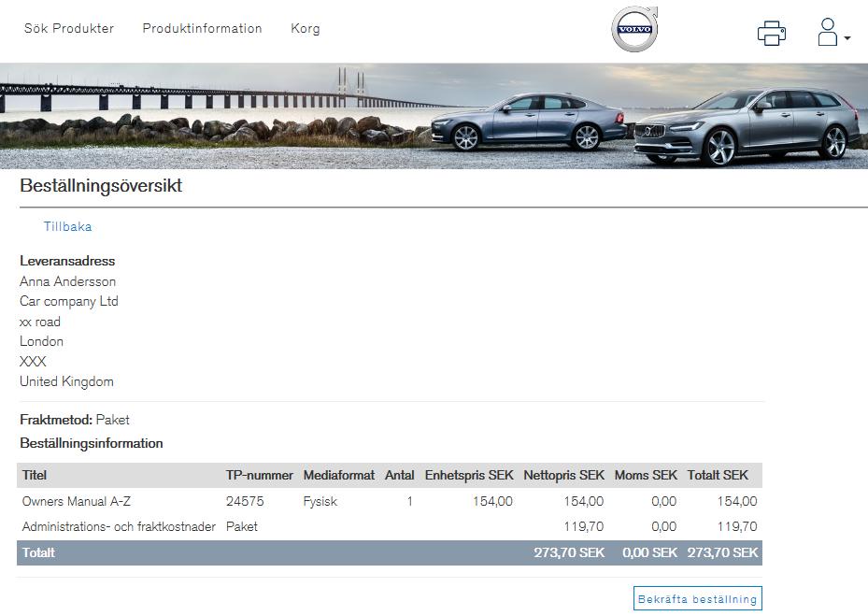This screenshot has width=868, height=616.
Task: Click the Volvo logo
Action: 634,29
